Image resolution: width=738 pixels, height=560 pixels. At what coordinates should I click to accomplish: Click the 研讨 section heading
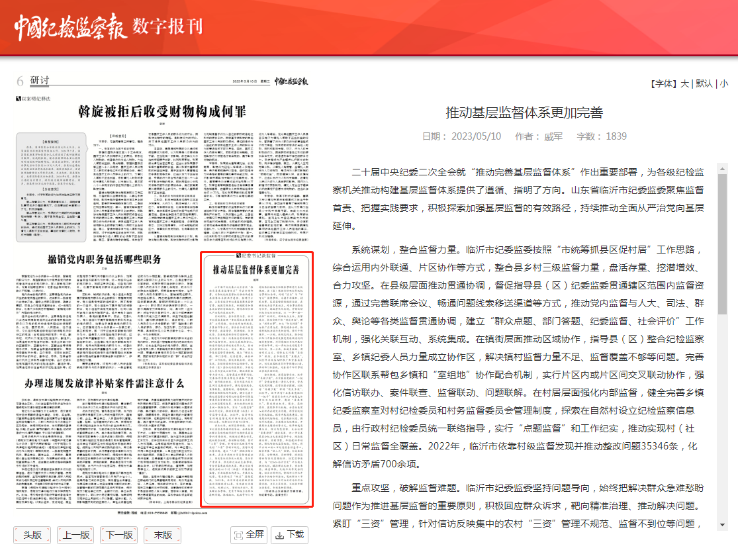point(40,80)
